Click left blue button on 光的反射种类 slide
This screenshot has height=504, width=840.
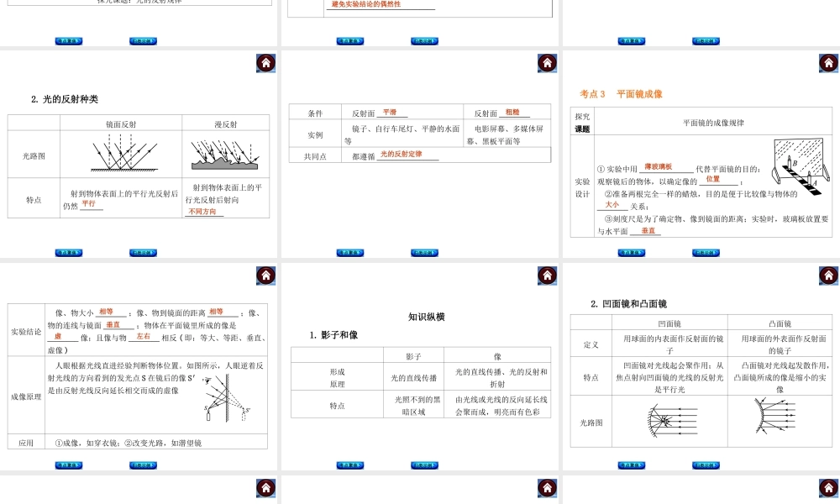[x=69, y=253]
